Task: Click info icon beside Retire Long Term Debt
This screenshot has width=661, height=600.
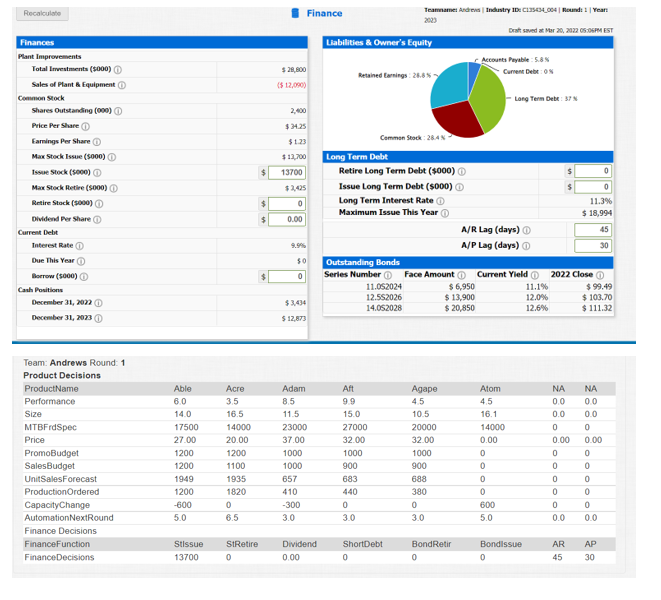Action: [462, 172]
